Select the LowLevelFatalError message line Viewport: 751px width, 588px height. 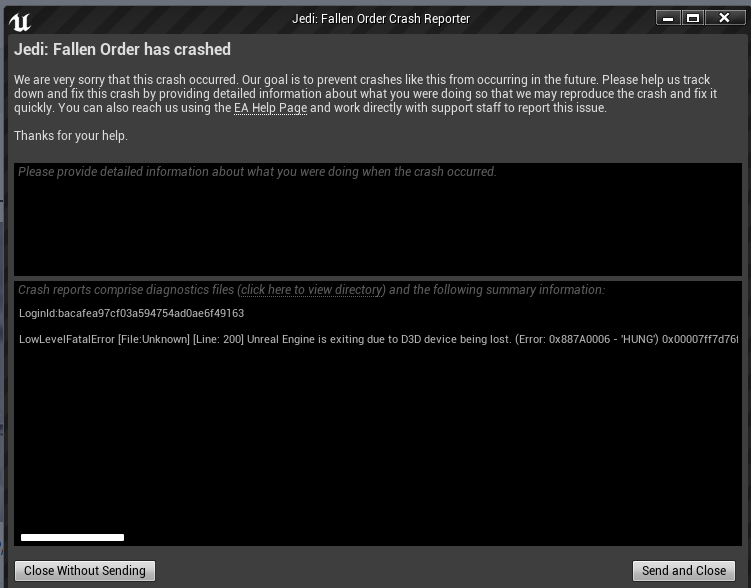coord(378,339)
